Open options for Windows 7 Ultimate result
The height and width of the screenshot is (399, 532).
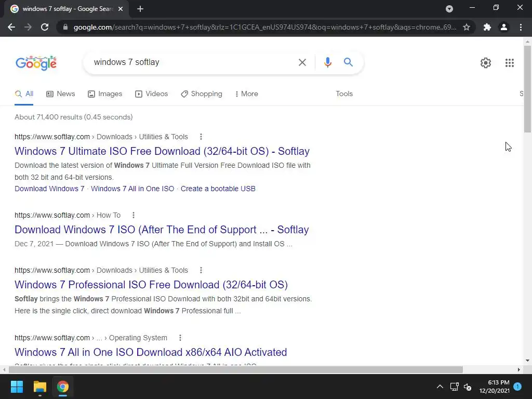pyautogui.click(x=201, y=137)
